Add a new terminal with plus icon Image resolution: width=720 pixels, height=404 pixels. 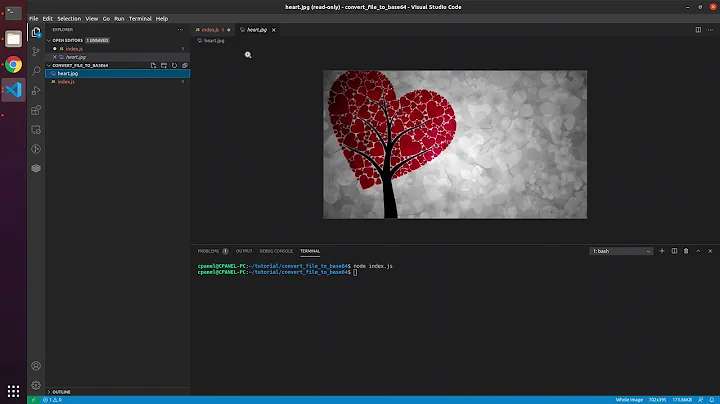pyautogui.click(x=662, y=251)
